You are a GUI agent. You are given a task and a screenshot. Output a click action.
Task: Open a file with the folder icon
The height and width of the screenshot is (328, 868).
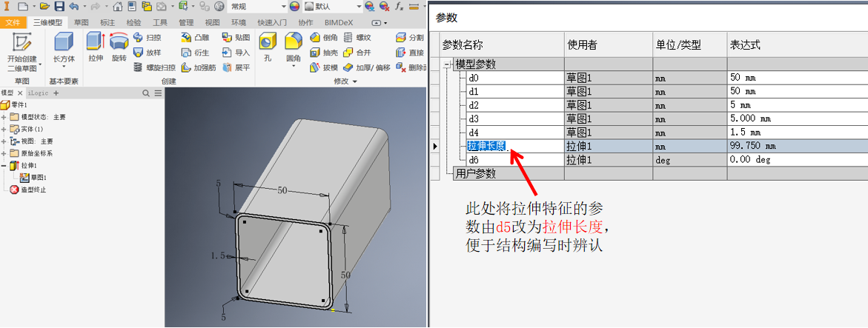44,7
